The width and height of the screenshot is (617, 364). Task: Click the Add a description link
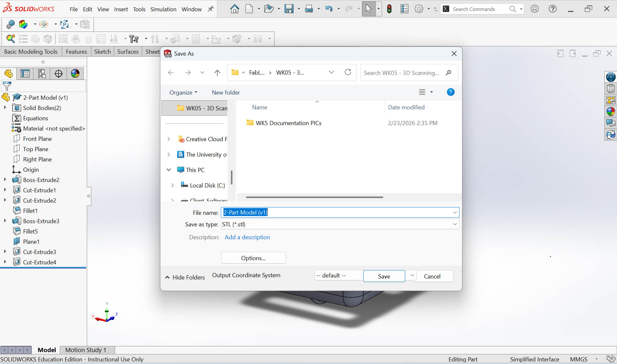[247, 237]
